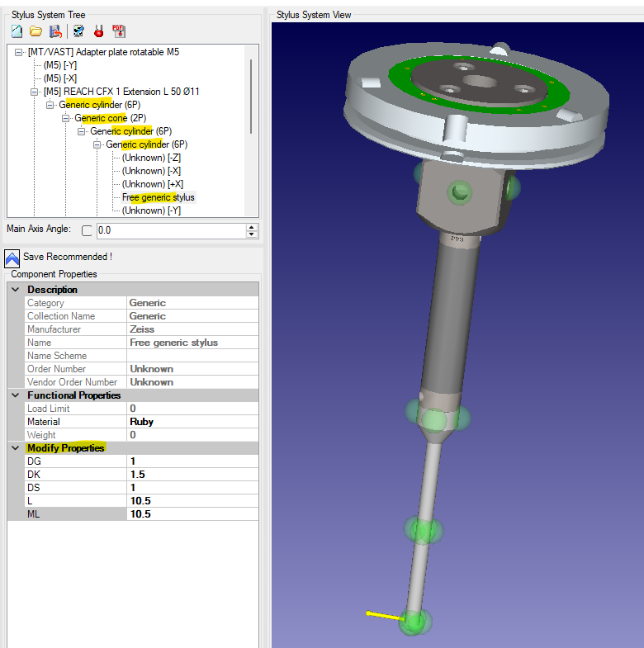Viewport: 644px width, 648px height.
Task: Select the (Unknown) [+X] tree item
Action: [x=153, y=184]
